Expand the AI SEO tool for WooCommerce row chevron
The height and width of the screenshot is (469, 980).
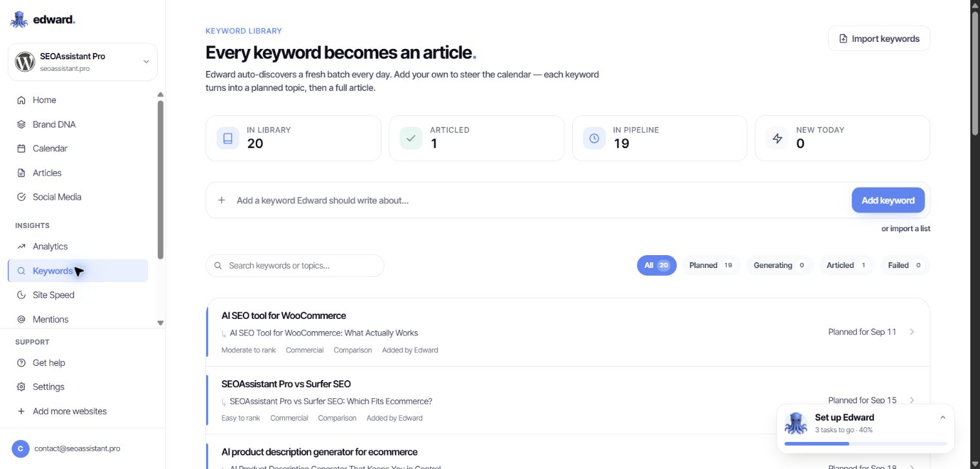pos(912,332)
